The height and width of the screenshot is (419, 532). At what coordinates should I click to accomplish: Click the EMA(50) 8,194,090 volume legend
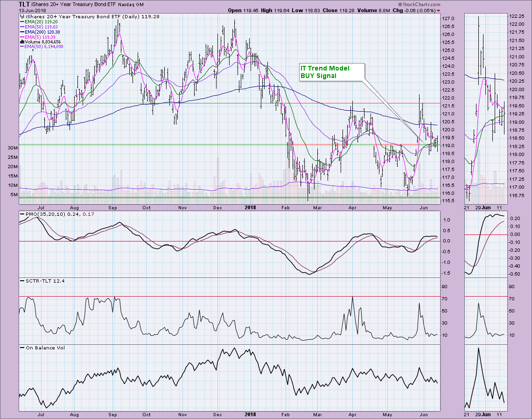[42, 47]
